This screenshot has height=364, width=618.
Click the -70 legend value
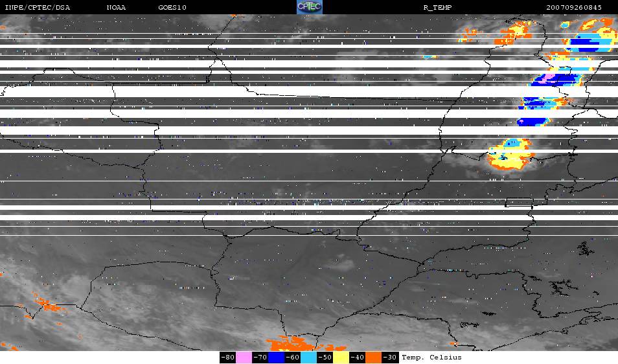pos(260,358)
